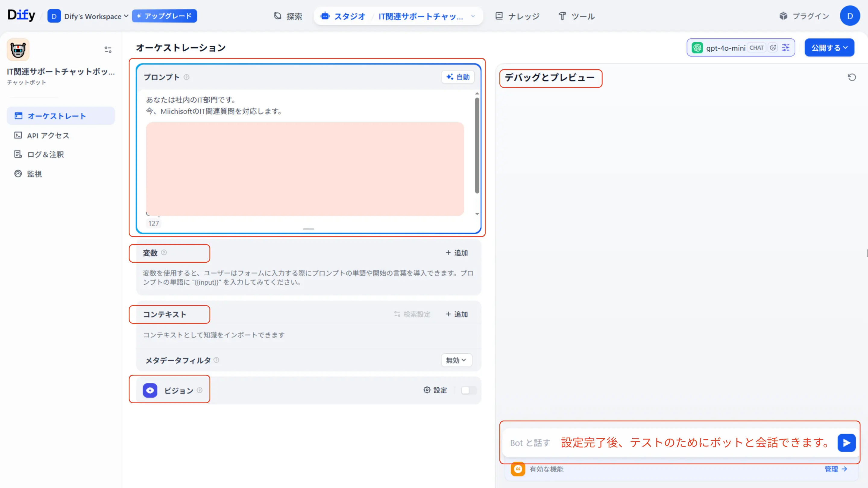
Task: Open the プラグイン panel icon
Action: 784,16
